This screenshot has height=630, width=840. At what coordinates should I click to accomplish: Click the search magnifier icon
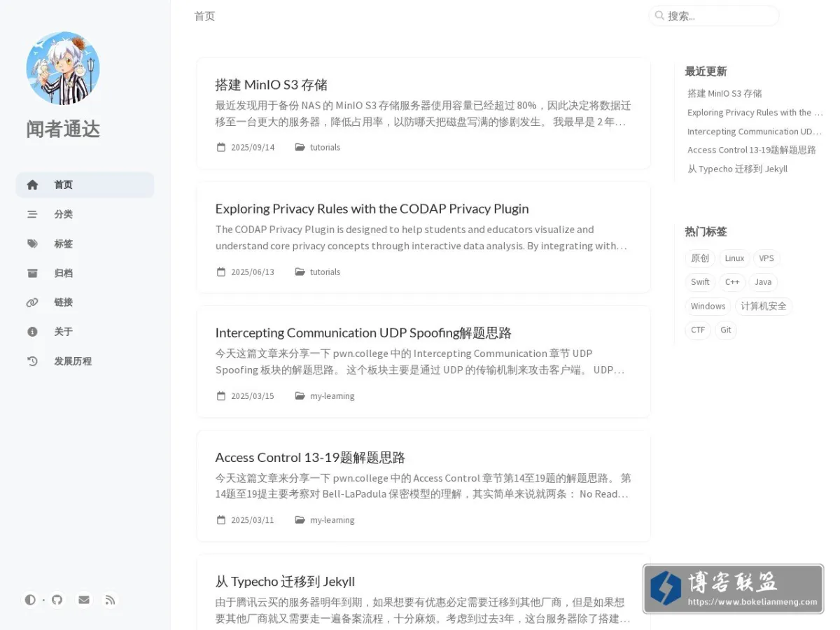[x=659, y=15]
